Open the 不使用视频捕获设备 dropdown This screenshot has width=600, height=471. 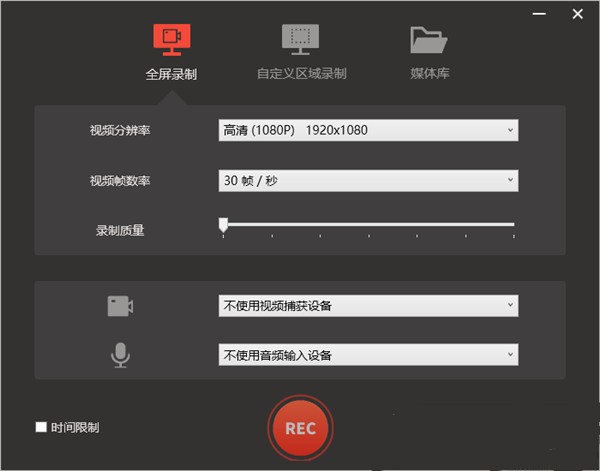pyautogui.click(x=368, y=305)
